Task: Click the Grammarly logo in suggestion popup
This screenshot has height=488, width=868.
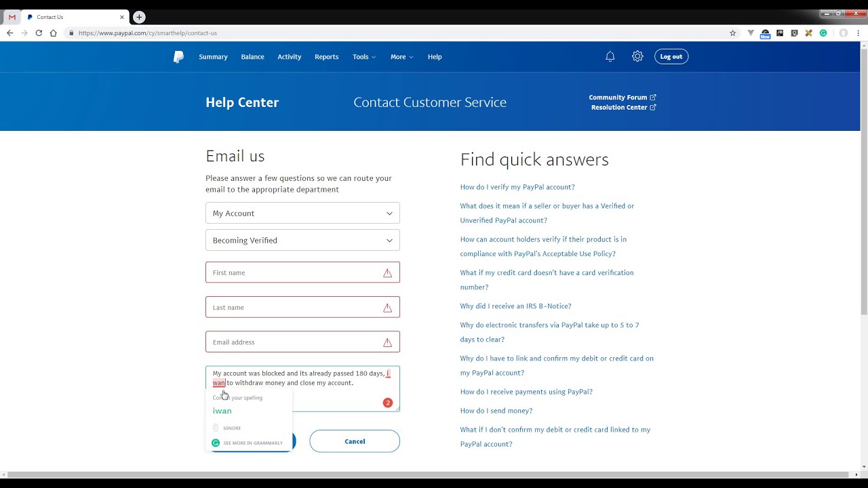Action: [x=216, y=443]
